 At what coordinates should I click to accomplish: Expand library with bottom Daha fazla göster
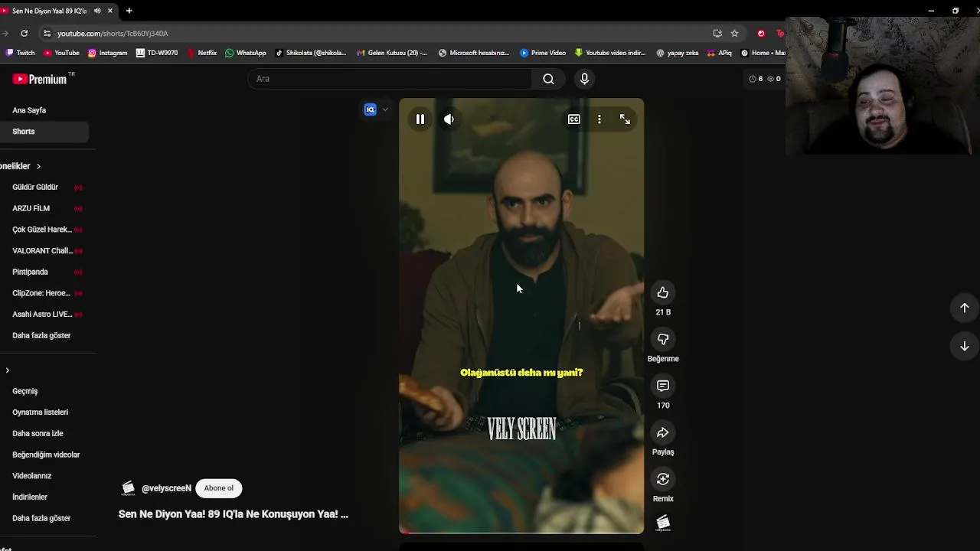click(41, 518)
